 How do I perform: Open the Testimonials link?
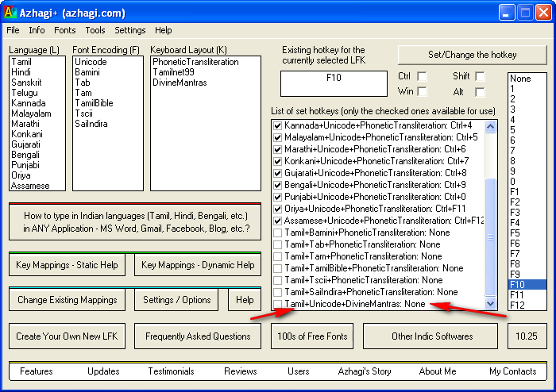[171, 371]
